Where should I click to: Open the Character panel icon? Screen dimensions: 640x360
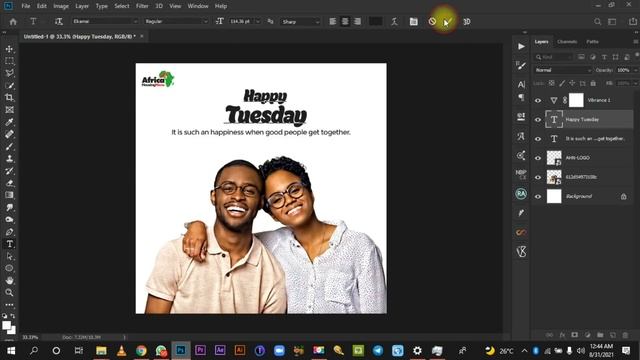click(521, 84)
